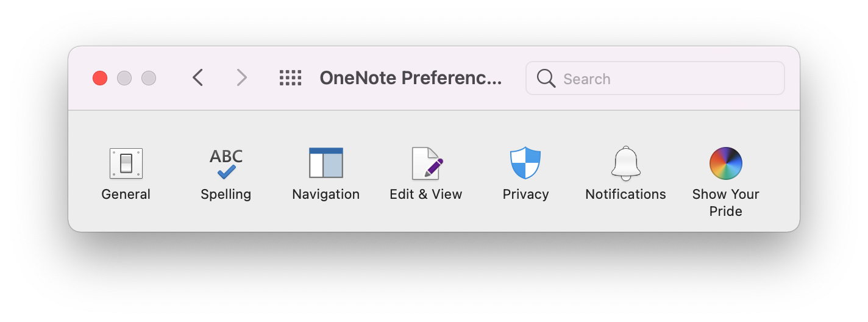Choose the Spelling text label
868x322 pixels.
[x=226, y=195]
